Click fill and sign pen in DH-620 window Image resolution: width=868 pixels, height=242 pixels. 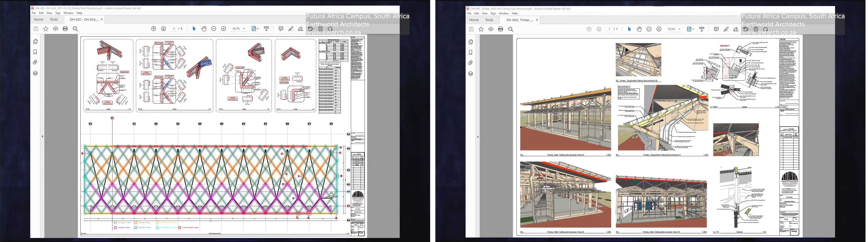point(300,29)
